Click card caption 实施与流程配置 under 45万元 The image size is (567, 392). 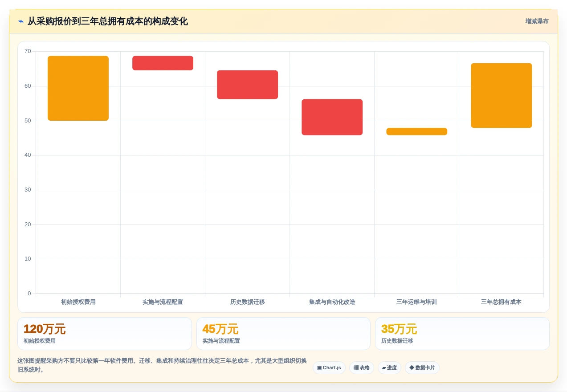point(221,341)
